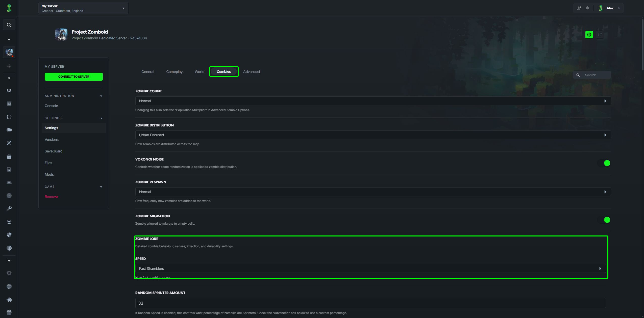Toggle the Voronoi Noise switch

click(604, 163)
